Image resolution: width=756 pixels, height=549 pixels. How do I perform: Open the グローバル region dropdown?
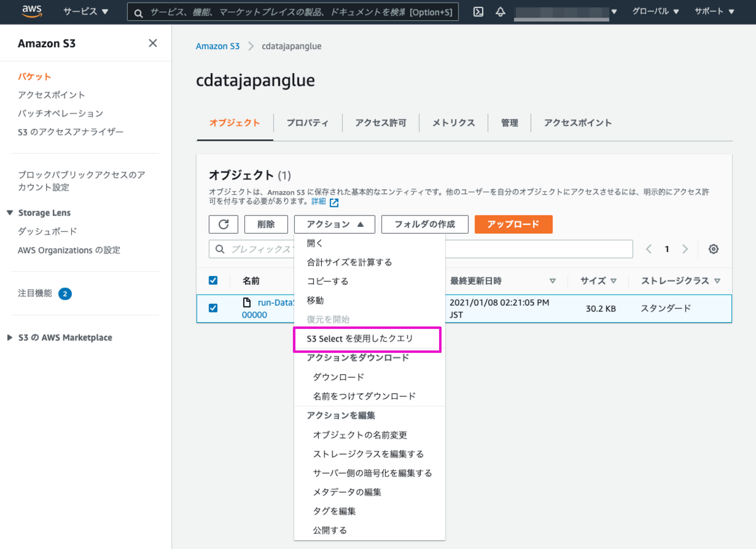(x=656, y=11)
